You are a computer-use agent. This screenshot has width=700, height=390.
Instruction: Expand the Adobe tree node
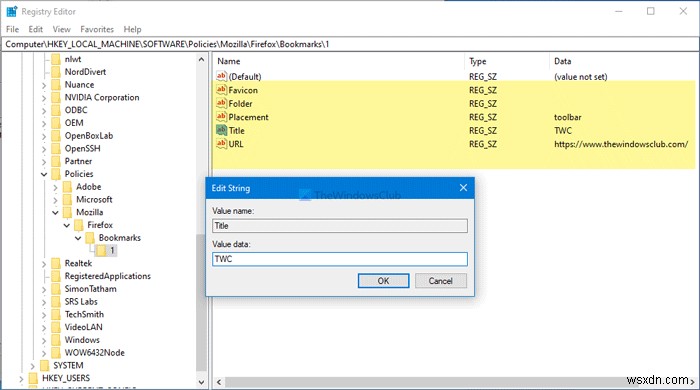(55, 187)
